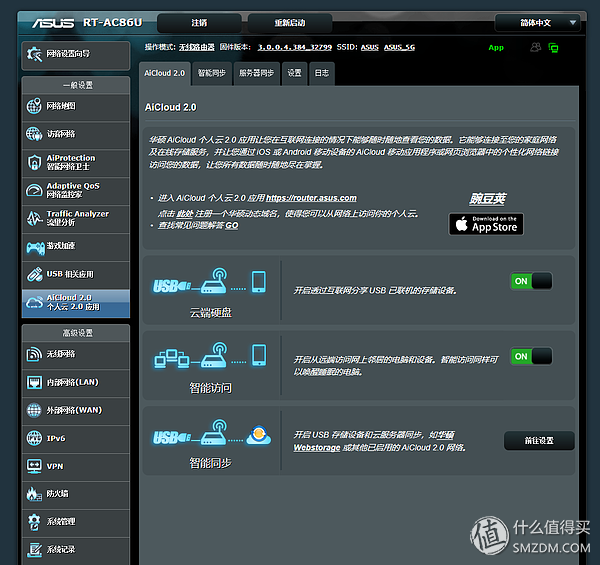Open Wireless settings icon
This screenshot has width=600, height=565.
[x=34, y=354]
